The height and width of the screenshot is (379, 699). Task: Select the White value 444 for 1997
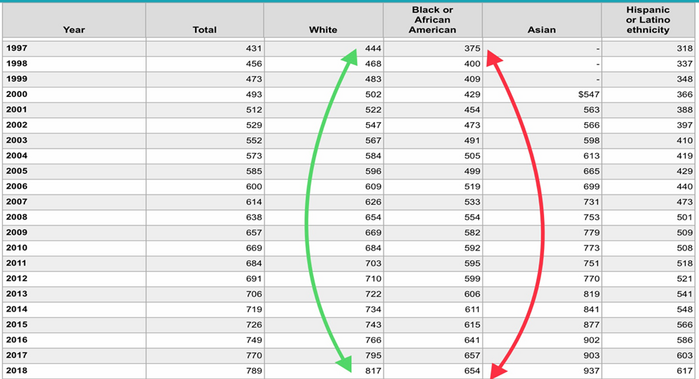[373, 48]
